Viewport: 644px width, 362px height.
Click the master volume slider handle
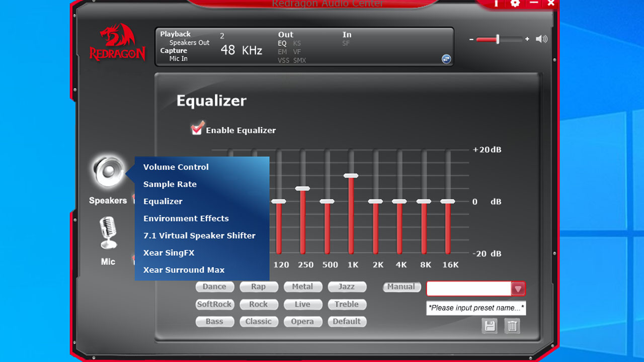[497, 39]
